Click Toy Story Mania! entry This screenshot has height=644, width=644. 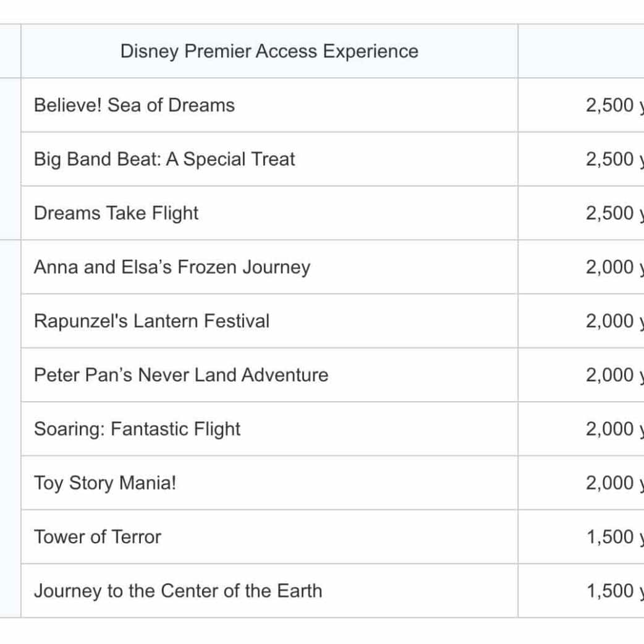pos(105,483)
